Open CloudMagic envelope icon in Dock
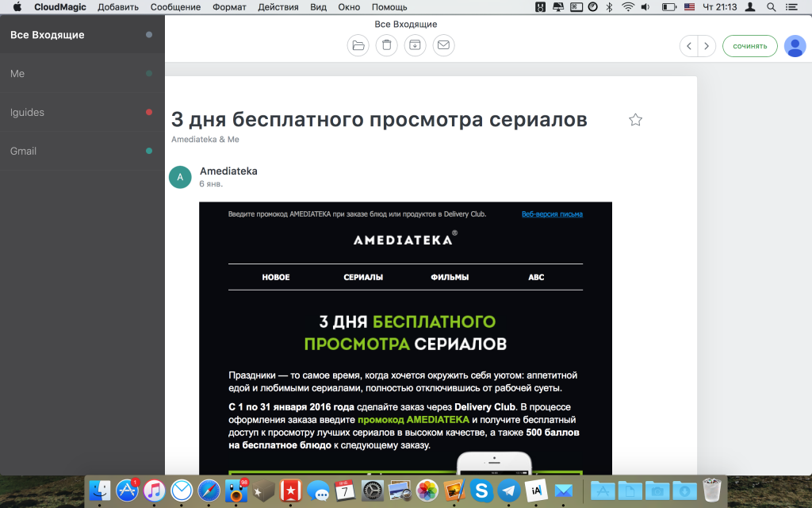Viewport: 812px width, 508px height. (564, 491)
